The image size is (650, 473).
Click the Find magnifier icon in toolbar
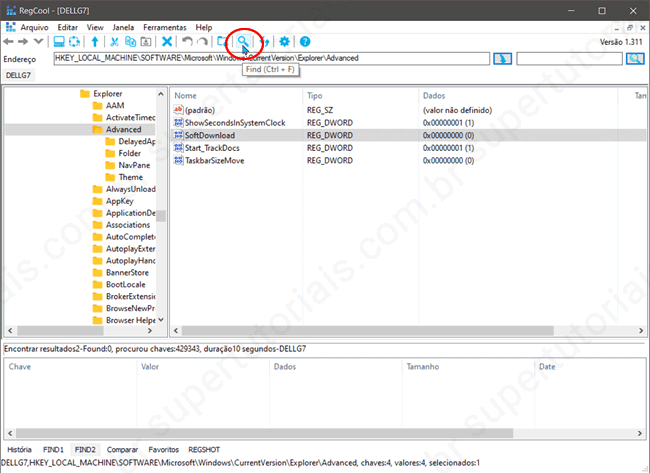pyautogui.click(x=242, y=41)
